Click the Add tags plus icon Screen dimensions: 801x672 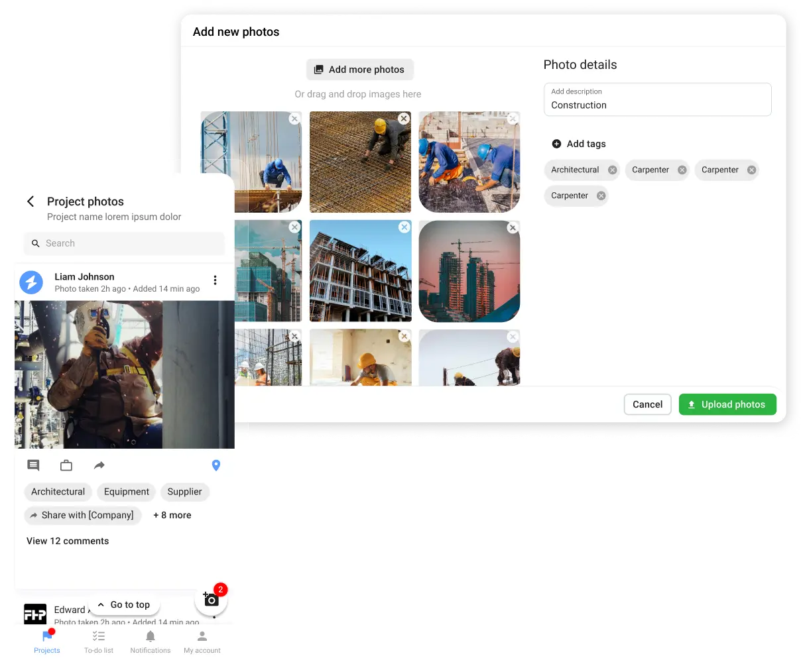click(556, 144)
